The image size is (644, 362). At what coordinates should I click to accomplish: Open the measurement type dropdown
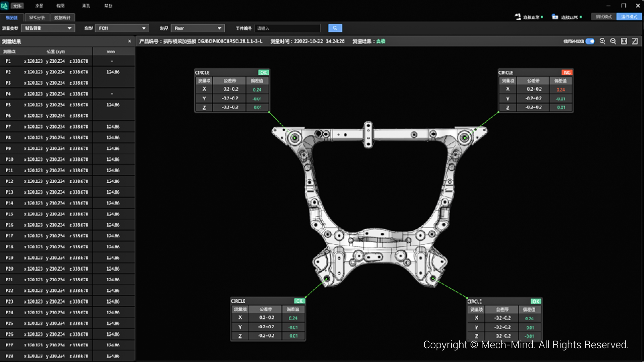[48, 28]
